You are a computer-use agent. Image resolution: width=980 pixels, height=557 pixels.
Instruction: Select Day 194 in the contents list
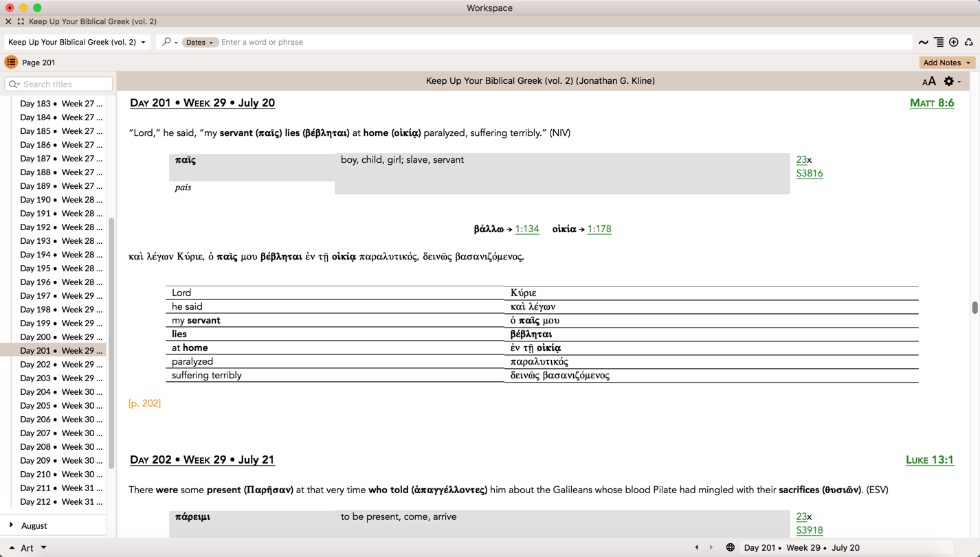click(x=61, y=255)
